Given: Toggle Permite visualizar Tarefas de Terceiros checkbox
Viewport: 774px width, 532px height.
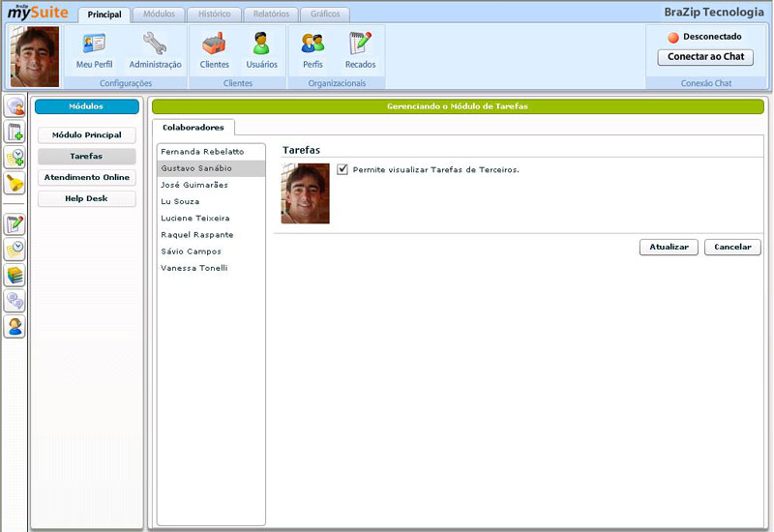Looking at the screenshot, I should [342, 169].
